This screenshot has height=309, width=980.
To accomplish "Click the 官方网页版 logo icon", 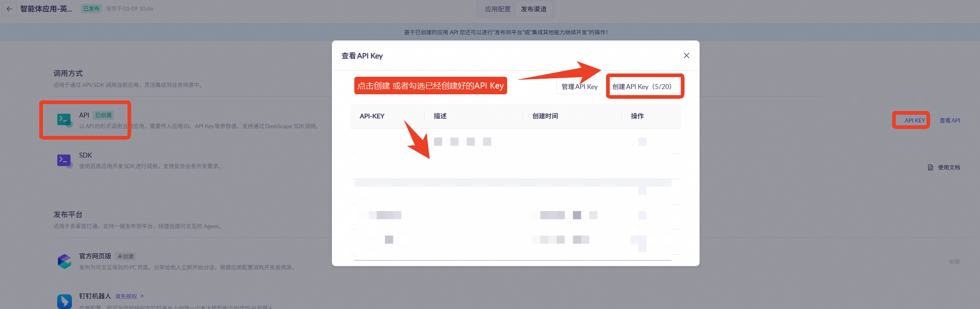I will [x=64, y=261].
